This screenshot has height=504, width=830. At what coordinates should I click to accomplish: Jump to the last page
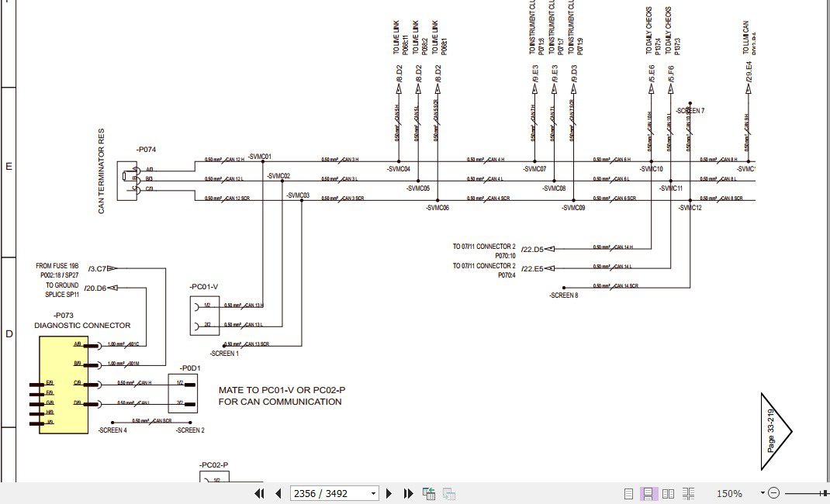[408, 493]
